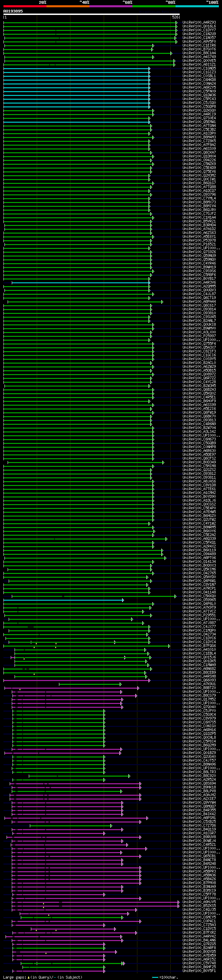The image size is (222, 980).
Task: Open the UniRef100_A4RCI9 hit
Action: point(199,114)
